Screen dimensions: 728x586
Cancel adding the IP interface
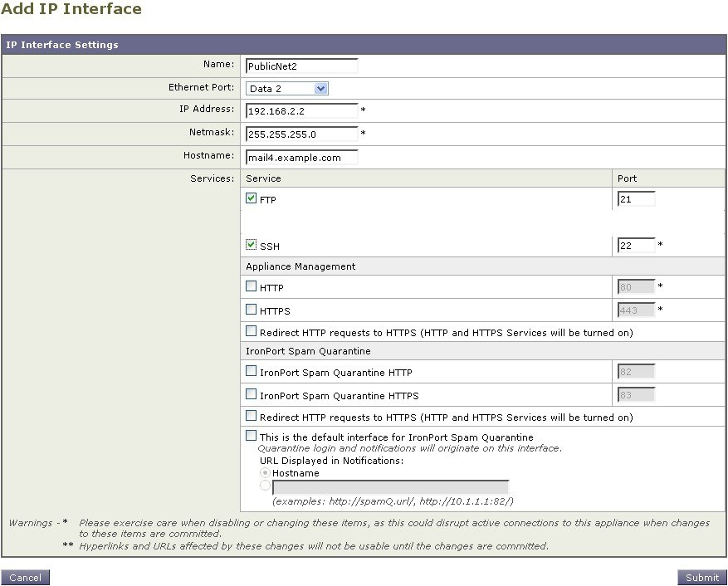point(25,578)
